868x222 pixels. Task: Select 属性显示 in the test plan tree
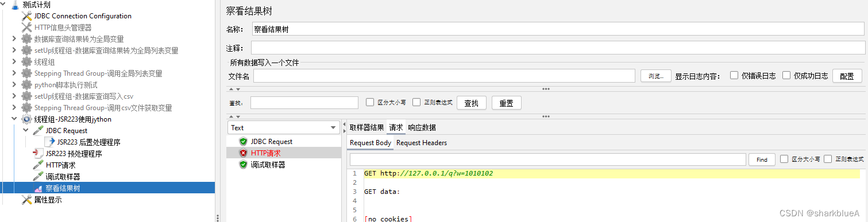[48, 200]
